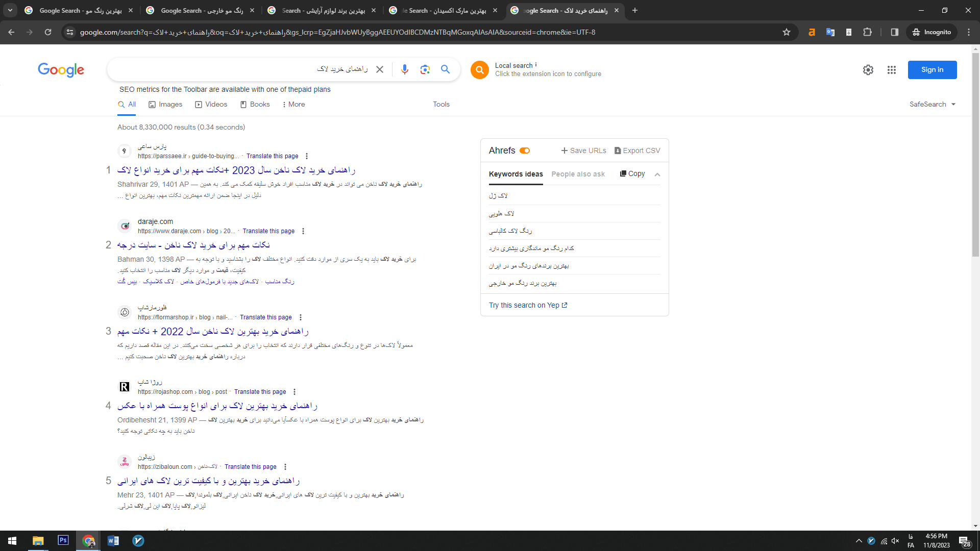Open options menu for zibaloun.com result

[x=285, y=467]
